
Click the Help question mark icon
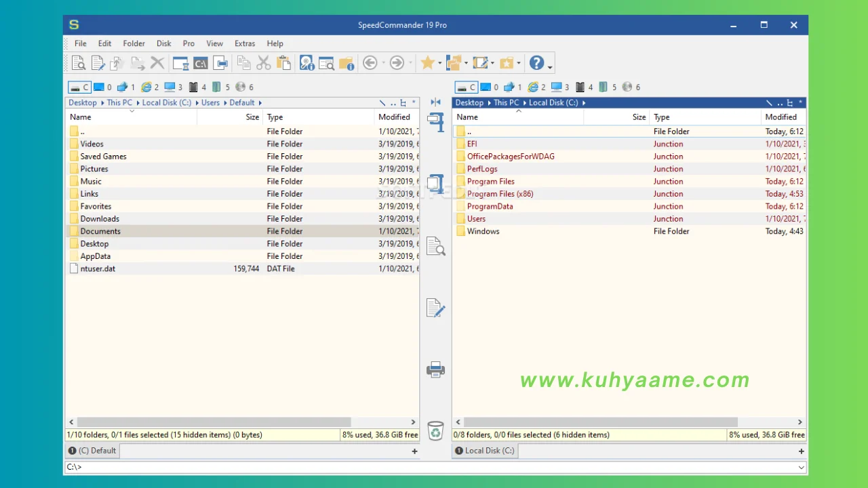click(536, 63)
